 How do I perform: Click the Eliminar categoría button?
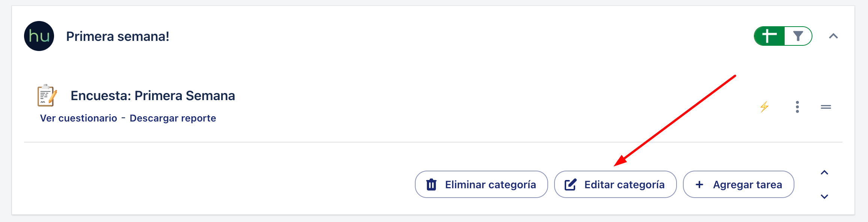(481, 184)
